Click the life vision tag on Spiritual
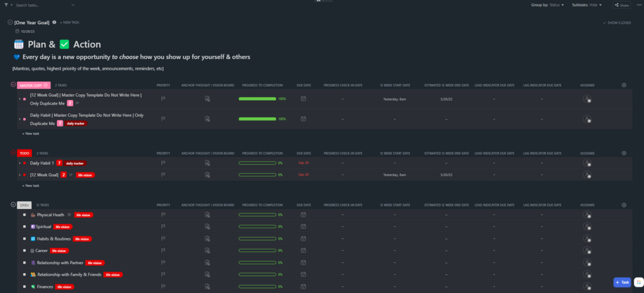Image resolution: width=644 pixels, height=293 pixels. coord(63,226)
